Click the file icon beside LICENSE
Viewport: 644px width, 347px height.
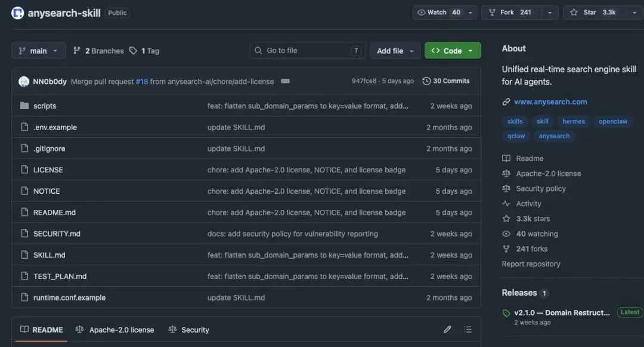pyautogui.click(x=24, y=169)
